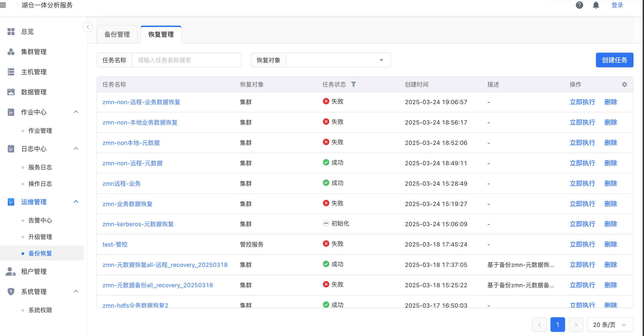This screenshot has height=336, width=644.
Task: Open 操作日志 in the sidebar
Action: (40, 184)
